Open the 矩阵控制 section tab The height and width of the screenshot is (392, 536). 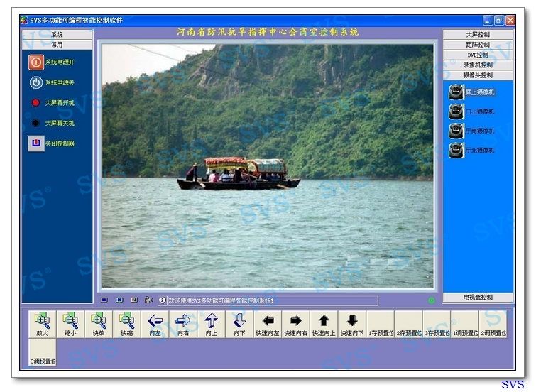tap(477, 45)
